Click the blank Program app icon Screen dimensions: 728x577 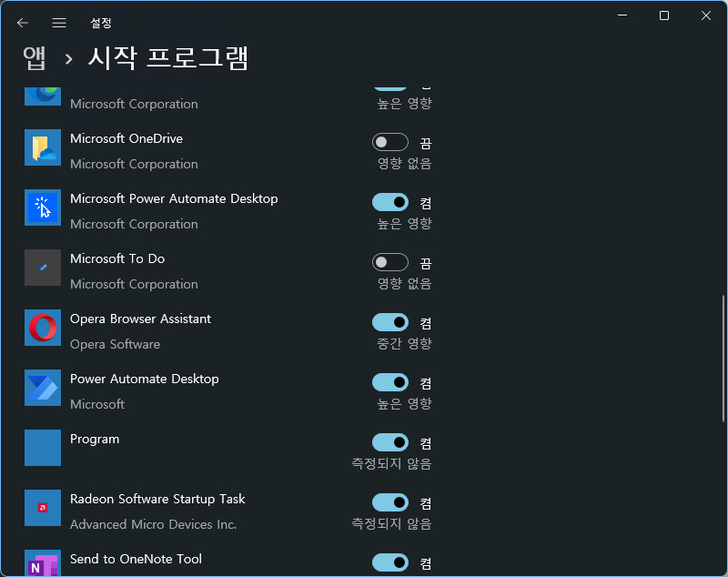coord(43,448)
